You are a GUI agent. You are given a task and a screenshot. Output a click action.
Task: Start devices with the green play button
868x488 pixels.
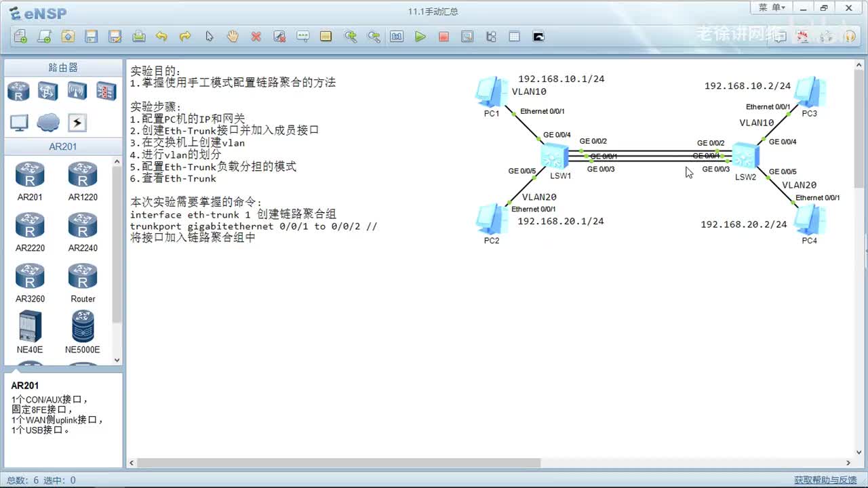point(420,37)
